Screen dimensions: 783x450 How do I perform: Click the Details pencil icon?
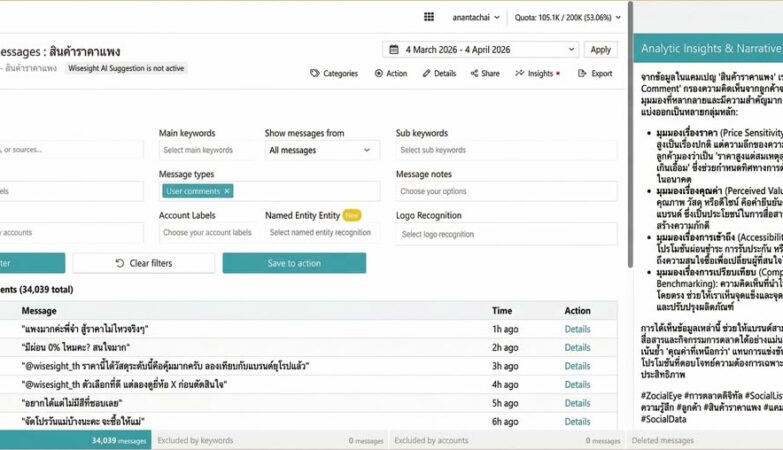point(426,73)
